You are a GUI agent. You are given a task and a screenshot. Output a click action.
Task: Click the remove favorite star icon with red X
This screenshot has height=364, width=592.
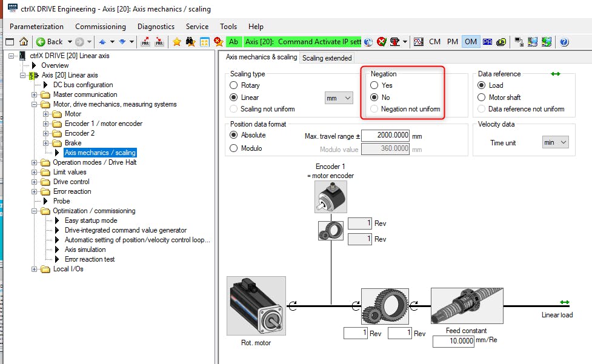point(218,42)
